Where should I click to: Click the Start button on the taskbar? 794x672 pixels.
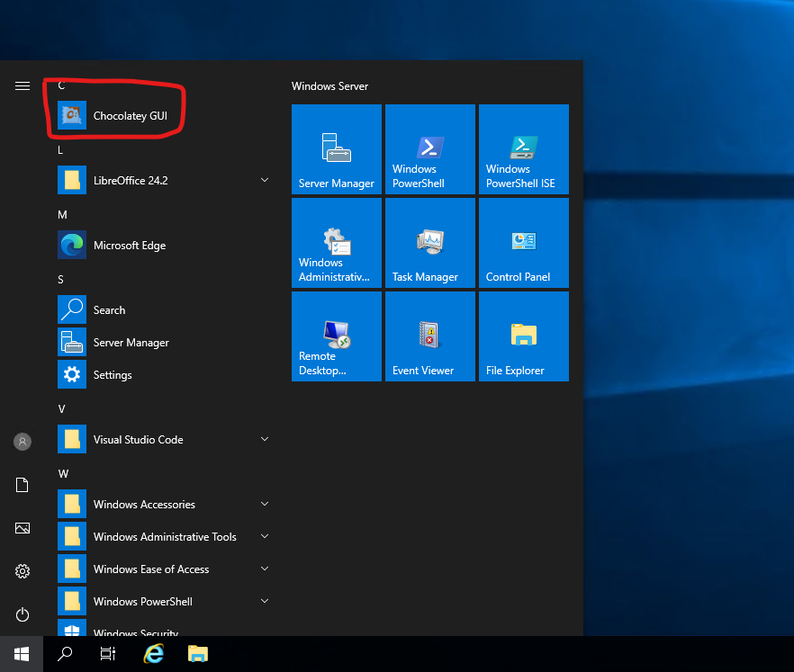22,654
